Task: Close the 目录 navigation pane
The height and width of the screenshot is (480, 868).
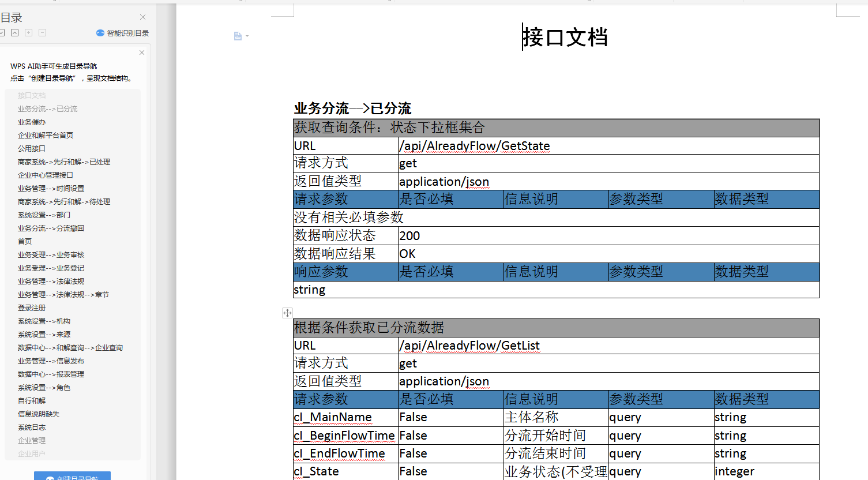Action: point(142,17)
